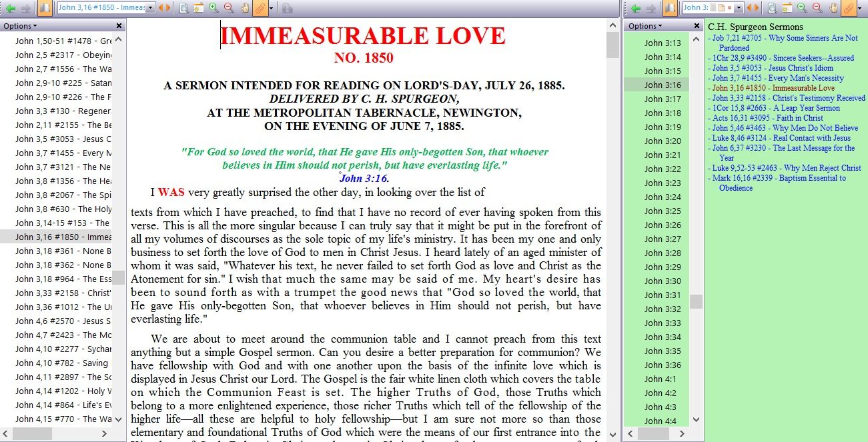Screen dimensions: 868x442
Task: Go to next topic in left toolbar
Action: point(167,8)
